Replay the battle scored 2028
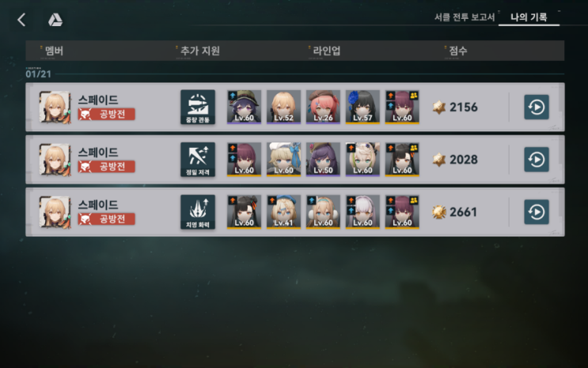The image size is (588, 368). (x=537, y=159)
